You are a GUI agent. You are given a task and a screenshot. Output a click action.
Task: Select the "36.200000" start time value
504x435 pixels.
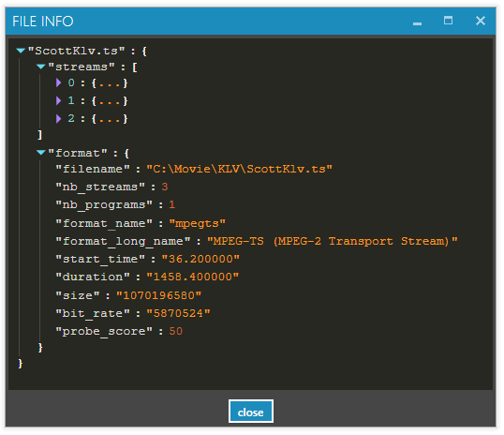click(x=200, y=259)
